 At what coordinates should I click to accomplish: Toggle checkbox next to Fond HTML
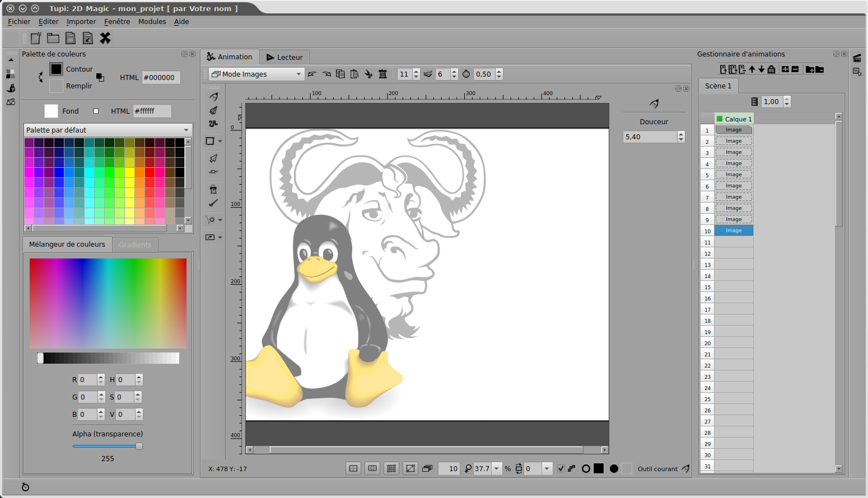point(96,111)
